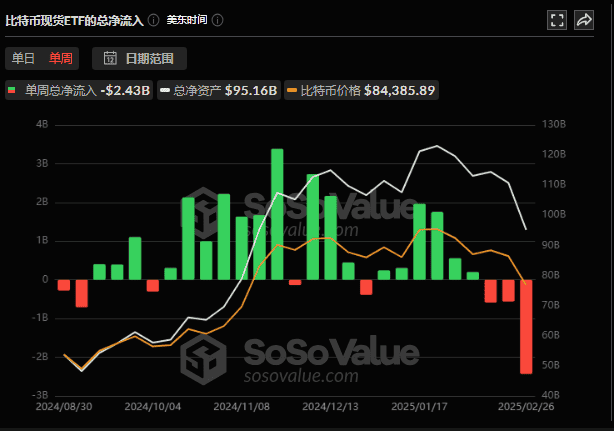The height and width of the screenshot is (431, 614).
Task: Switch to the 单日 daily tab
Action: 24,58
